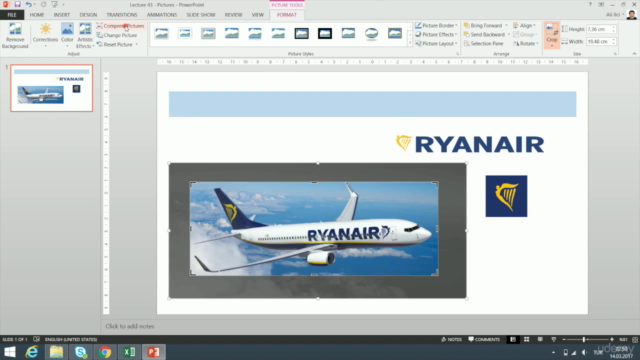The image size is (640, 360).
Task: Click Compress Pictures
Action: pos(120,26)
